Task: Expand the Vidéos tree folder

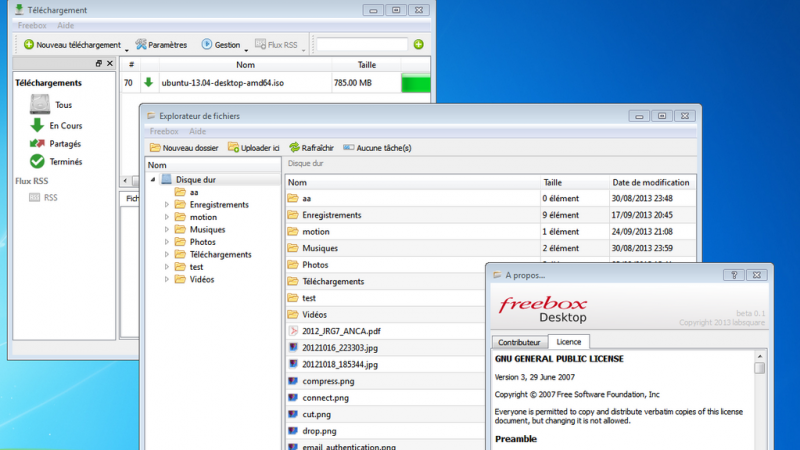Action: coord(167,279)
